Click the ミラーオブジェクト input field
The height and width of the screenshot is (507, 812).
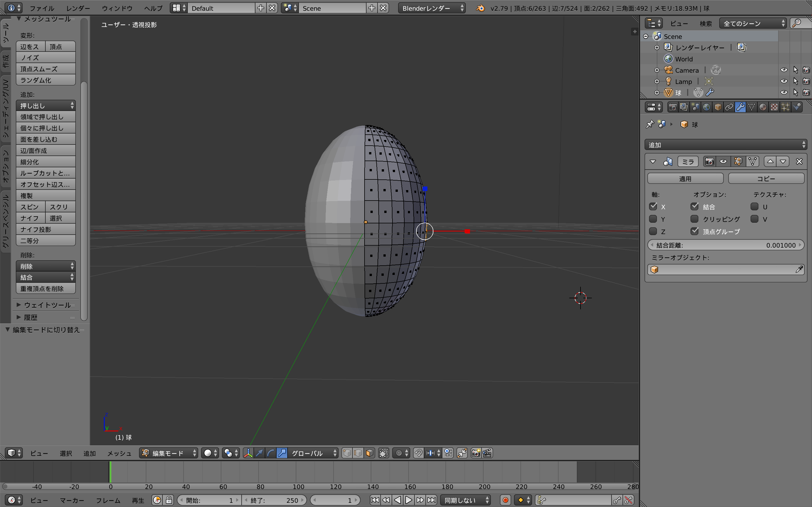pos(725,269)
